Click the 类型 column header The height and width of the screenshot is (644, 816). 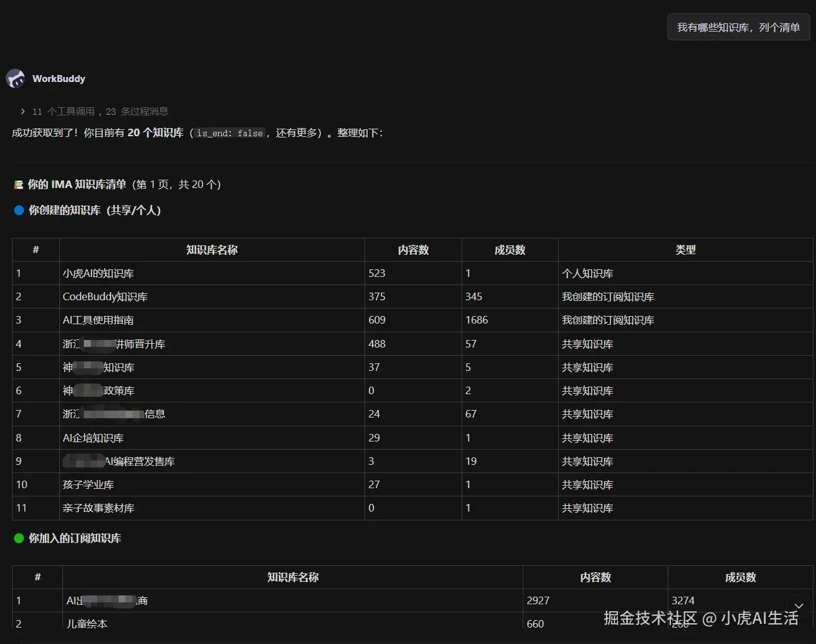click(x=685, y=250)
